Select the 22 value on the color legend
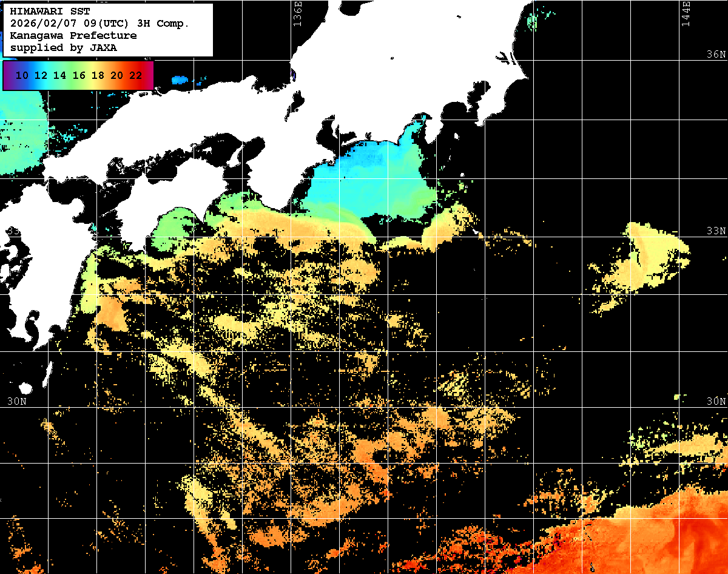The width and height of the screenshot is (728, 574). [x=135, y=75]
